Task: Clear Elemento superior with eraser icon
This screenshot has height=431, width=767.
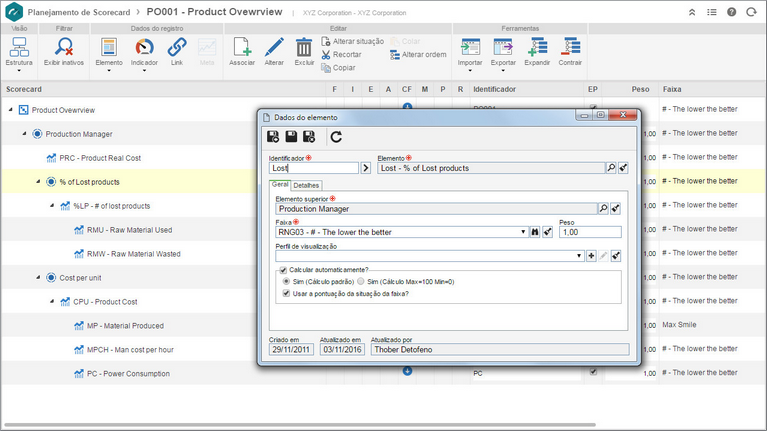Action: [x=615, y=208]
